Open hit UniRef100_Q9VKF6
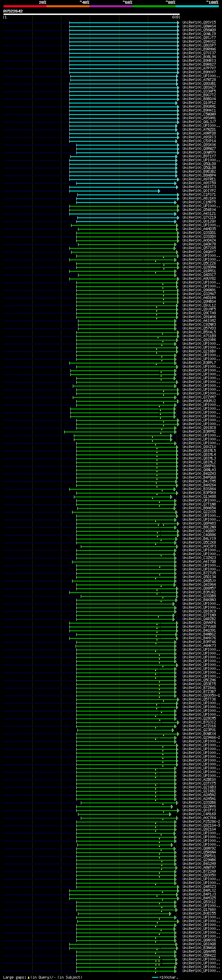This screenshot has height=980, width=222. 199,623
